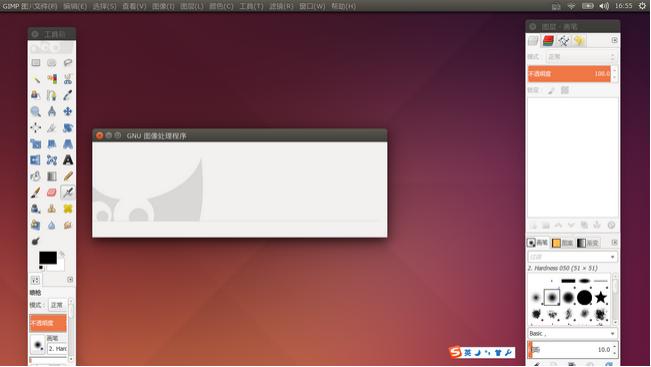The image size is (651, 367).
Task: Choose the star brush thumbnail
Action: [x=600, y=297]
